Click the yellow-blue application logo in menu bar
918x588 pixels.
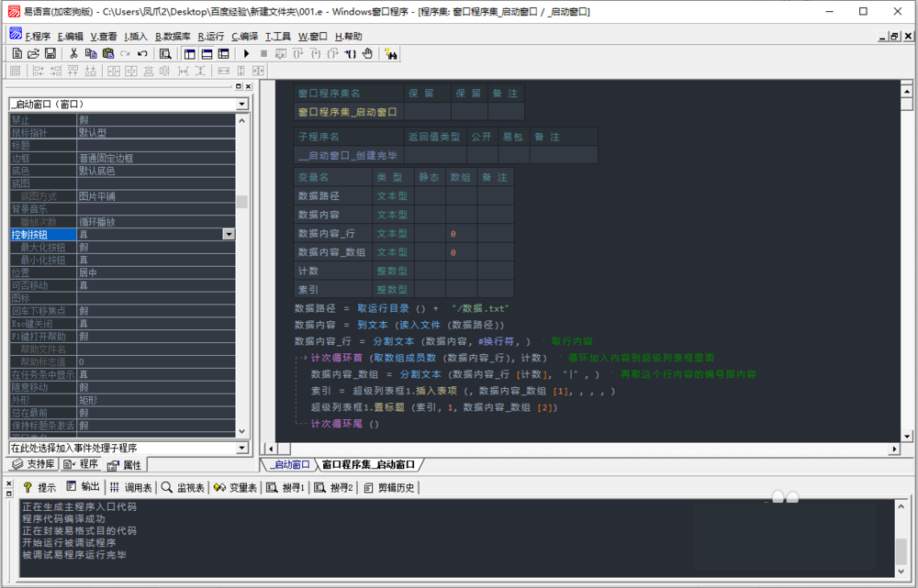(x=16, y=34)
